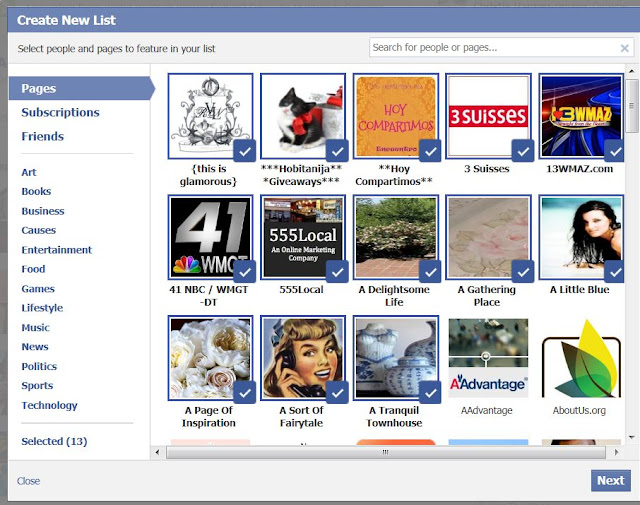Uncheck the checkmark on A Delightsome Life
This screenshot has height=505, width=640.
click(x=430, y=272)
